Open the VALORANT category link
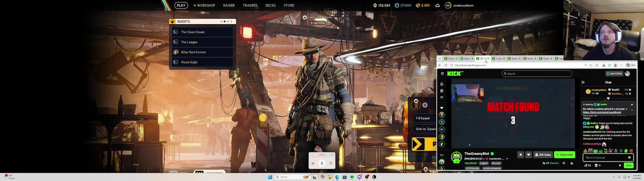The image size is (644, 181). click(470, 163)
